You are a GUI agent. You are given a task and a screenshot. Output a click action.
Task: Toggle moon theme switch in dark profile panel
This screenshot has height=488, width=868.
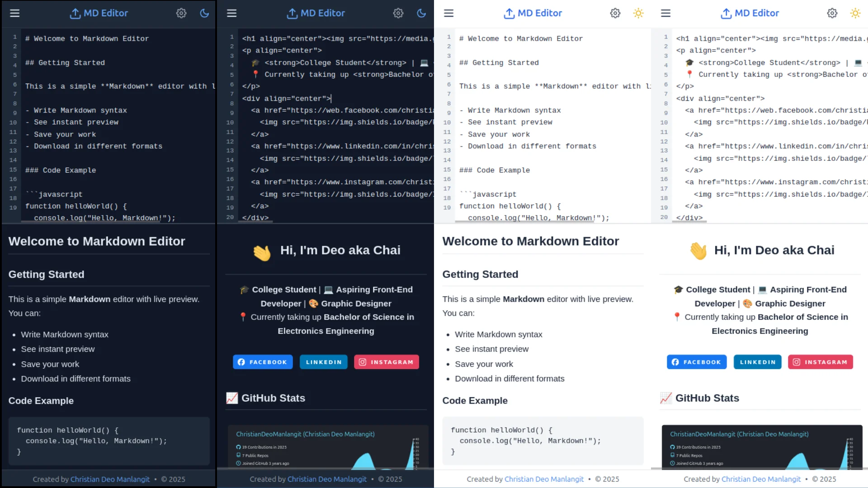421,13
